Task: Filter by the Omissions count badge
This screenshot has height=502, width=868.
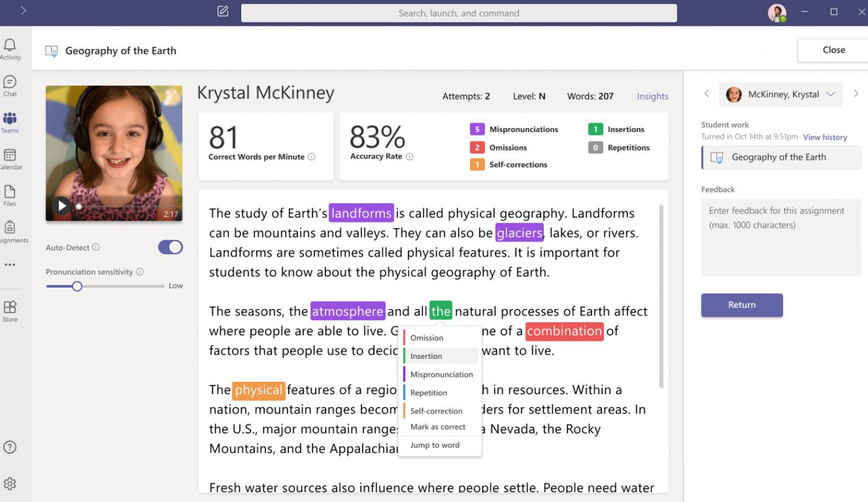Action: click(477, 148)
